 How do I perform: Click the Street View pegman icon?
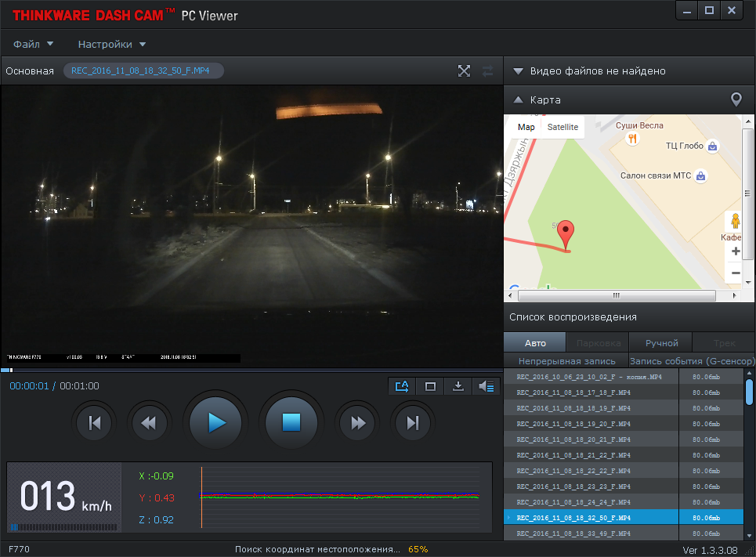pos(735,221)
